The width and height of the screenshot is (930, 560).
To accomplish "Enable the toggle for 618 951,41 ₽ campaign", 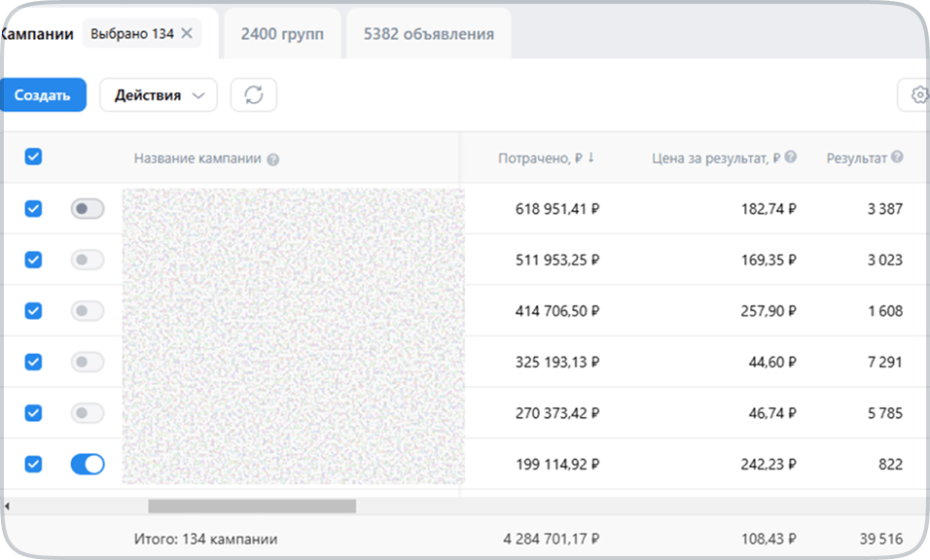I will point(88,208).
